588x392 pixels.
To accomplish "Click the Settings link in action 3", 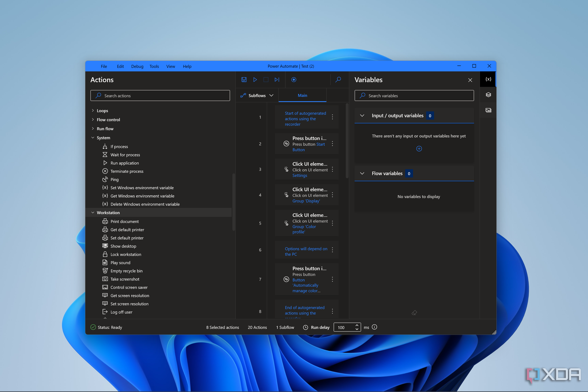I will click(300, 176).
